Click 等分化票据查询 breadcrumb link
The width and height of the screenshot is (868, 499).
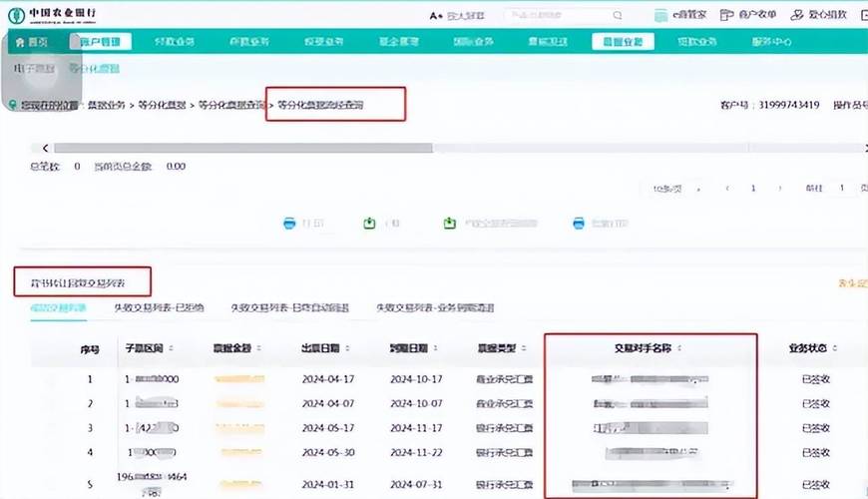231,105
